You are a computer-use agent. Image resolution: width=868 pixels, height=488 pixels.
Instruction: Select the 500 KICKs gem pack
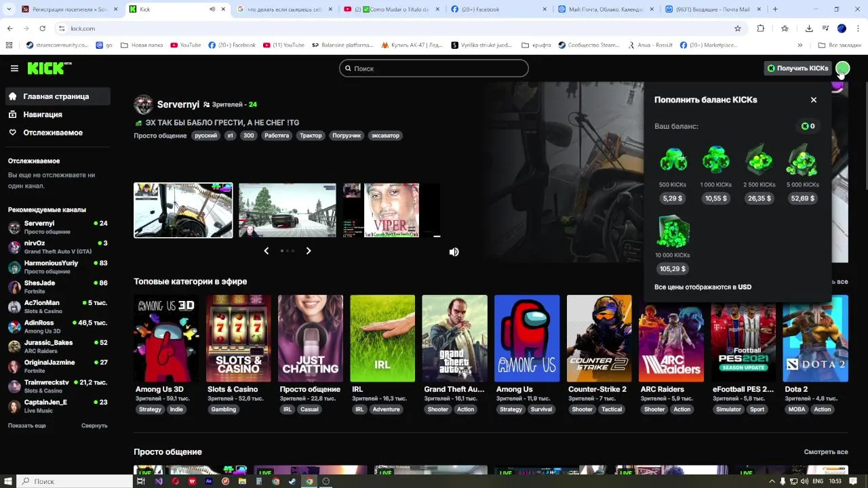pos(673,161)
